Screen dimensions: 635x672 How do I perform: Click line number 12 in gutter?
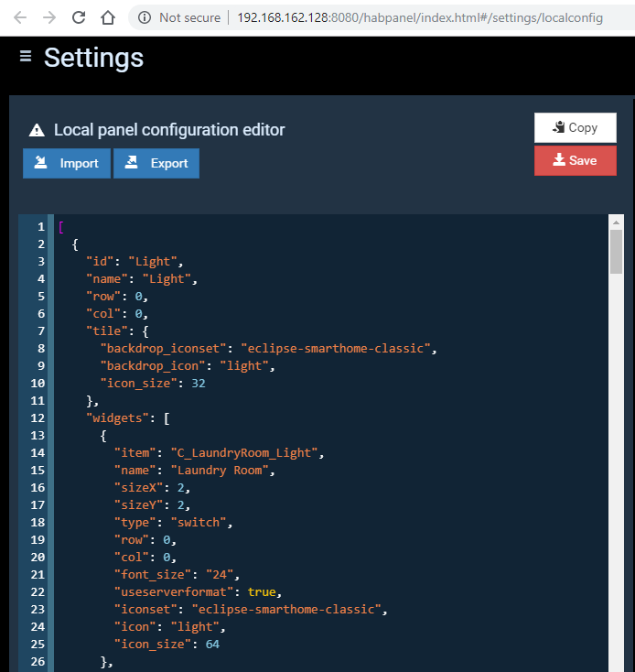coord(38,417)
